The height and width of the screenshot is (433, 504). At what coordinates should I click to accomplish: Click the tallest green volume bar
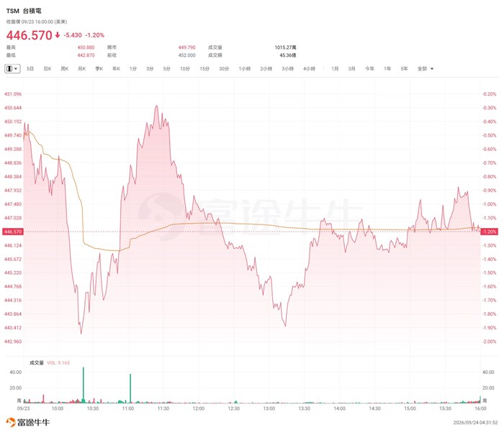84,385
